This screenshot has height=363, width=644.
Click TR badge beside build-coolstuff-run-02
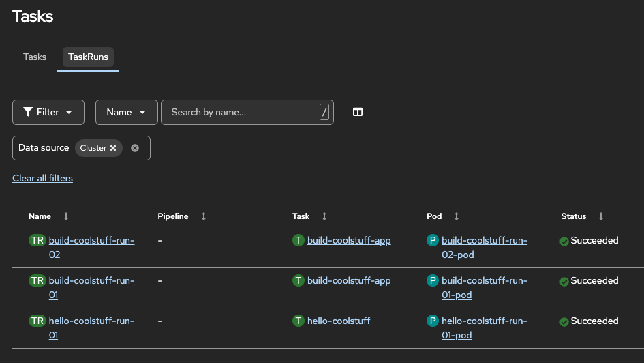click(x=37, y=240)
